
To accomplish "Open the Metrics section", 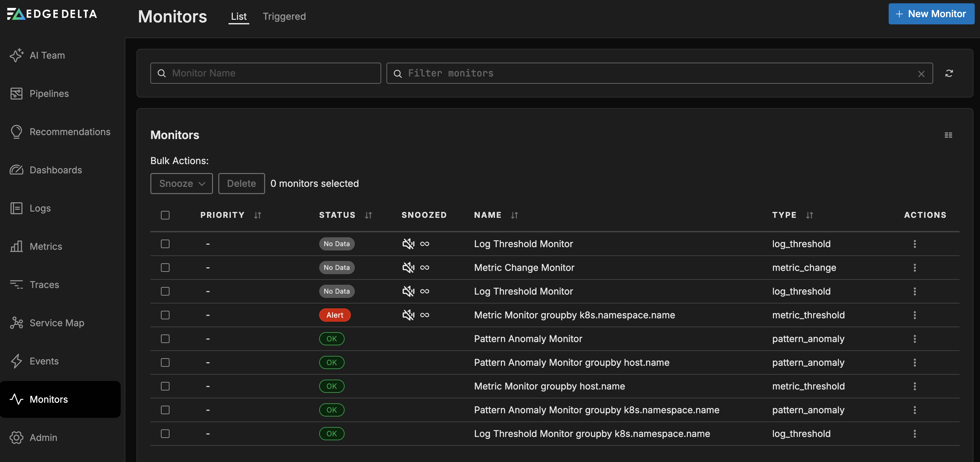I will [x=46, y=246].
